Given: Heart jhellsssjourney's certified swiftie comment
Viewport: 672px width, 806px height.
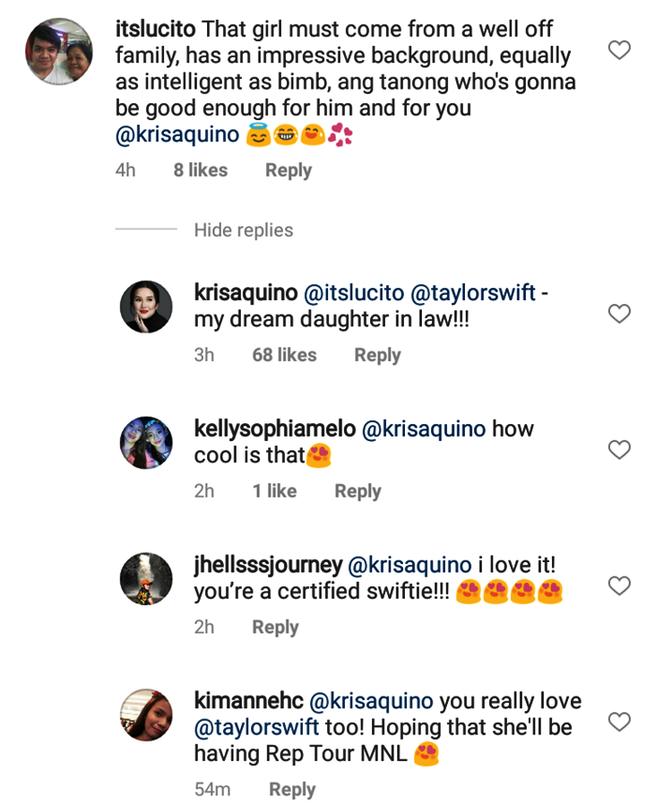Looking at the screenshot, I should 619,586.
